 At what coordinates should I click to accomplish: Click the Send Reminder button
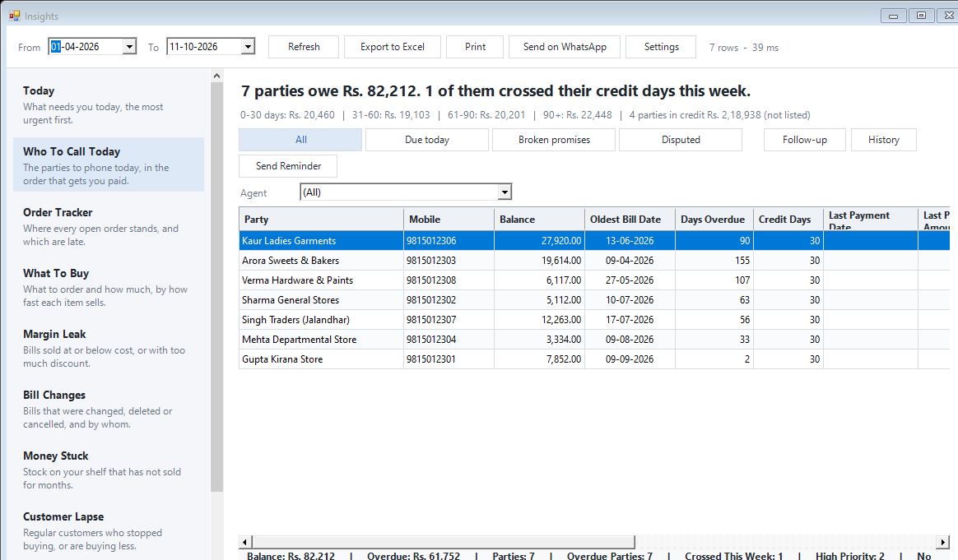pyautogui.click(x=288, y=166)
